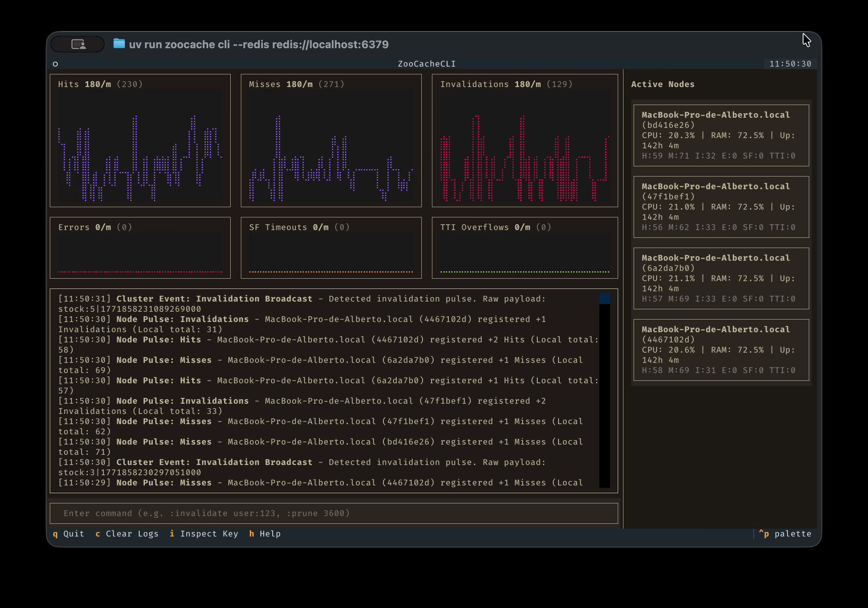The width and height of the screenshot is (868, 608).
Task: Select node card 47f1bef1
Action: (721, 207)
